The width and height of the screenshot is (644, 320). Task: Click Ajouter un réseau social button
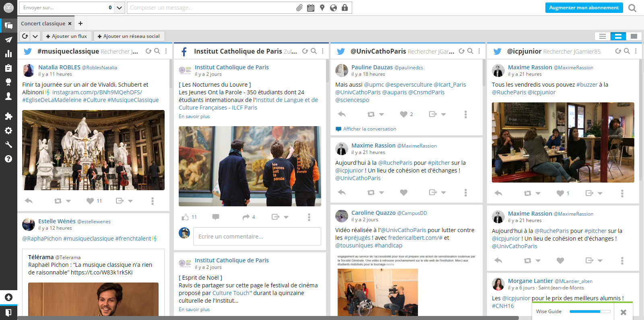[129, 36]
